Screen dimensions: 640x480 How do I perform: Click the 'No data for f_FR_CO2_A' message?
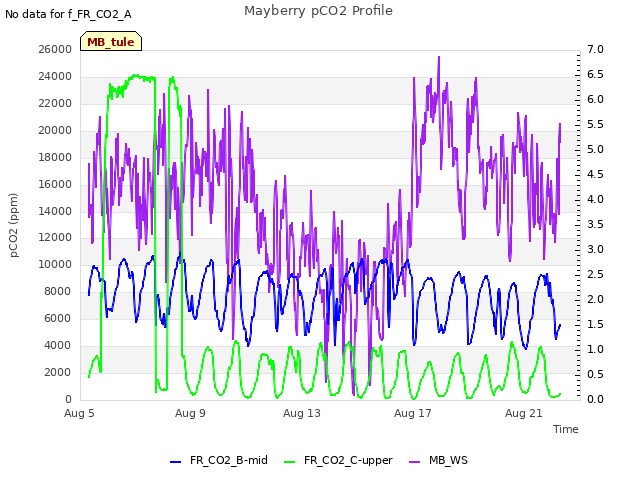click(x=68, y=14)
